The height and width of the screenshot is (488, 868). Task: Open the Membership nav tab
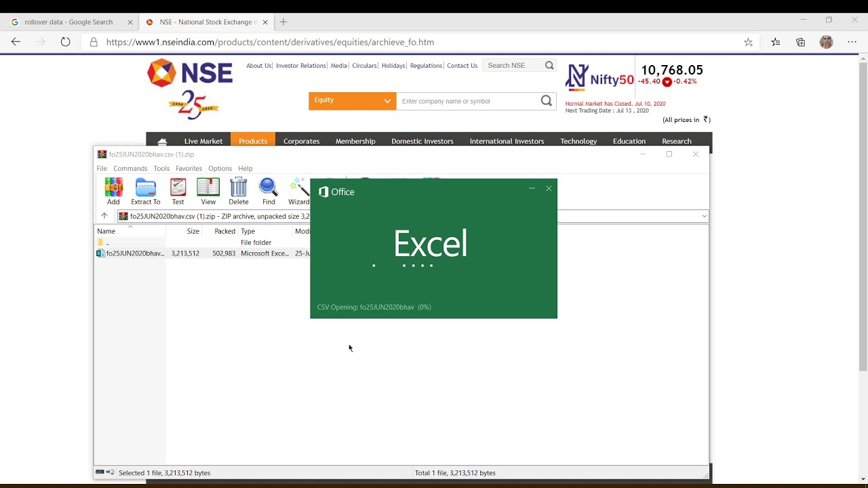[355, 141]
